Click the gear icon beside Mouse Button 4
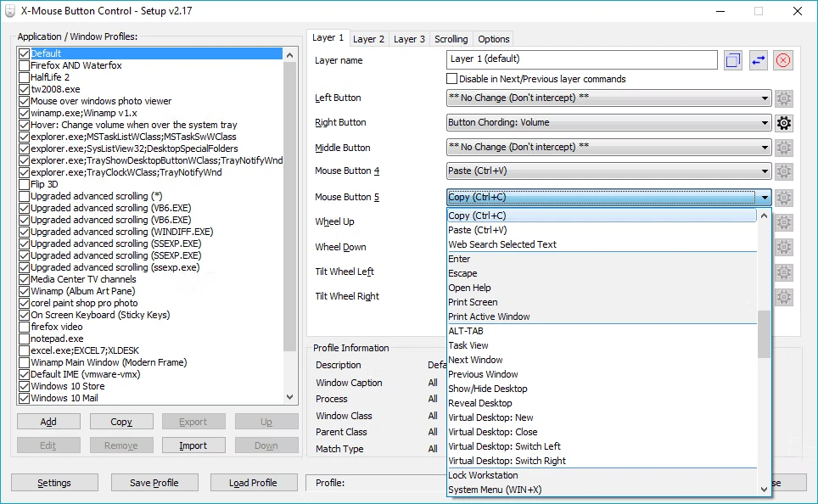The height and width of the screenshot is (504, 818). tap(784, 172)
